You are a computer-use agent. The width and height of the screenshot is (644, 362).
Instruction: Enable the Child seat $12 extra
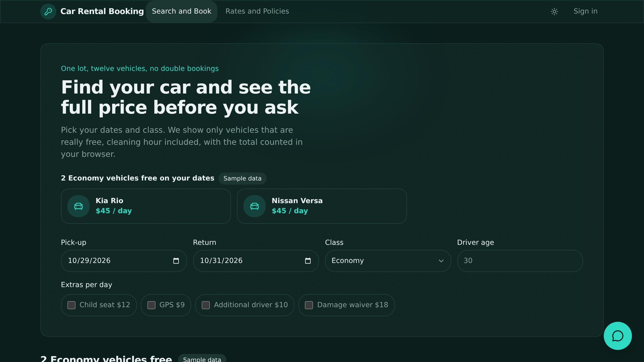tap(71, 305)
